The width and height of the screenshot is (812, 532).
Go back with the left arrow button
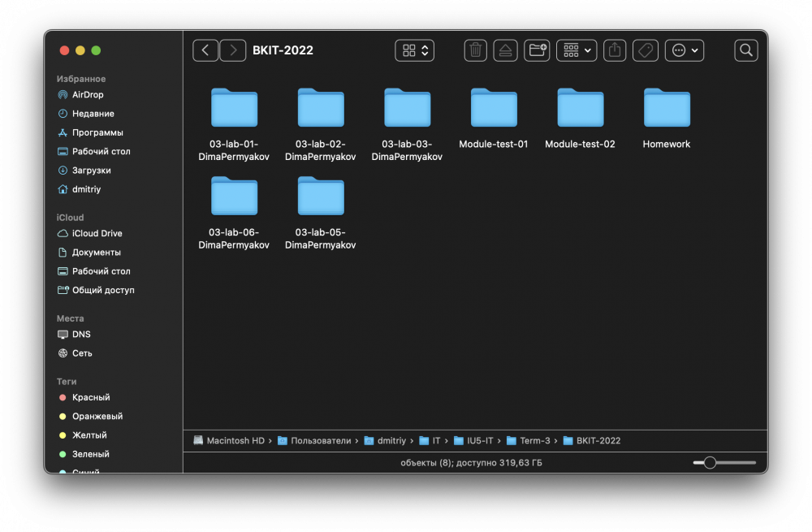pyautogui.click(x=205, y=50)
